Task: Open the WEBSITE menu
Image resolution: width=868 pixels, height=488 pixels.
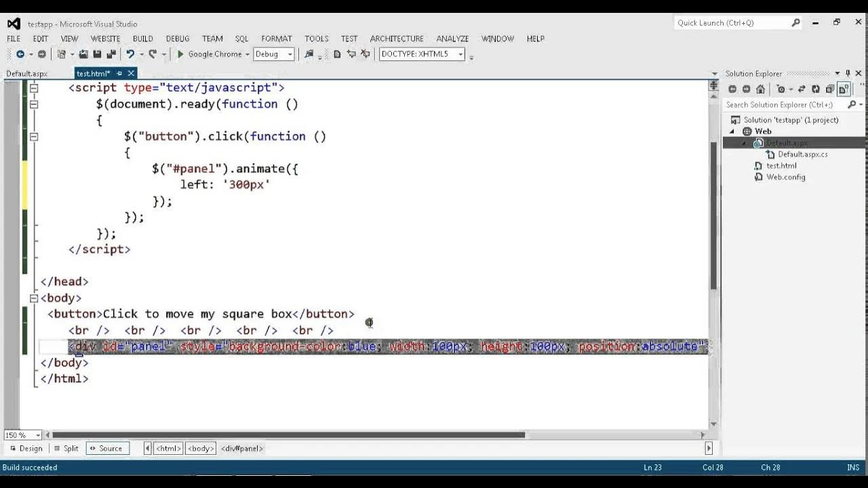Action: (x=105, y=39)
